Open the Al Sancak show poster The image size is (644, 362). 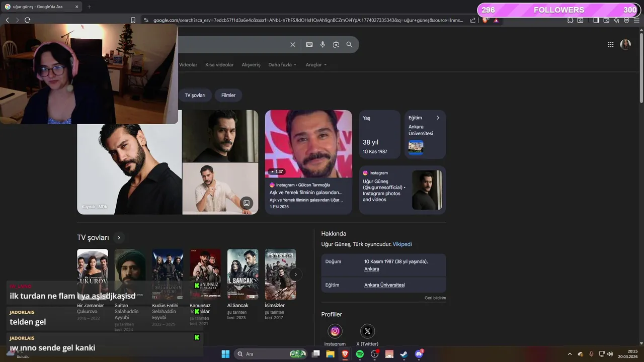[243, 275]
